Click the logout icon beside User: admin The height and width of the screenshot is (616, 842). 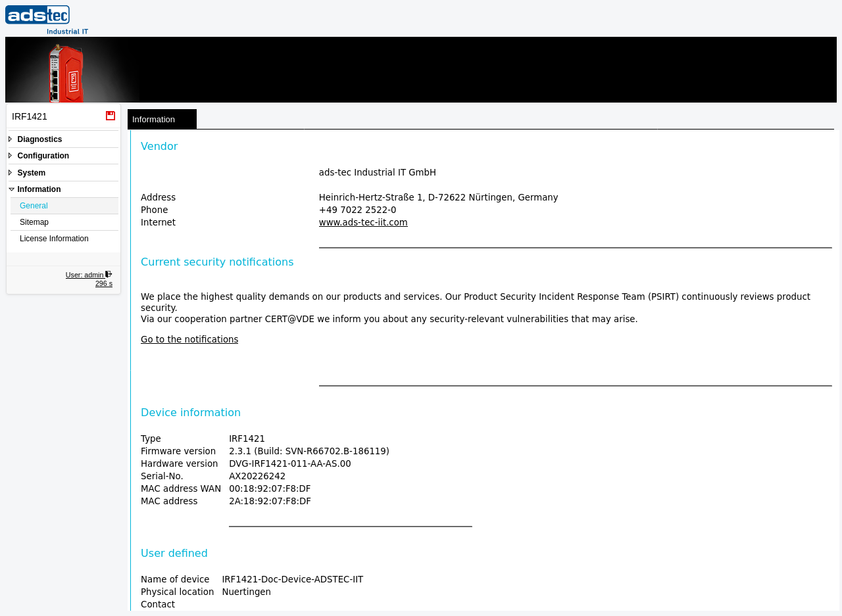[x=109, y=274]
